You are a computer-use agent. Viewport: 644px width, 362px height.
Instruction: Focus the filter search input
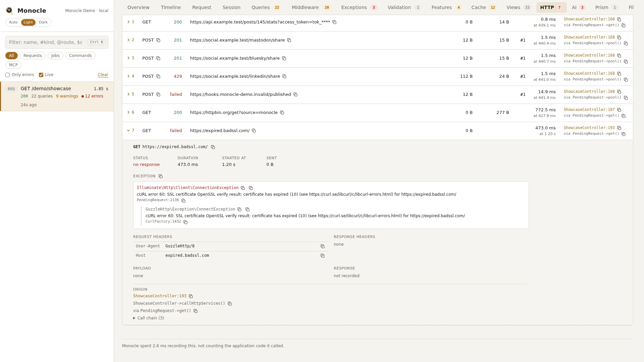(57, 42)
